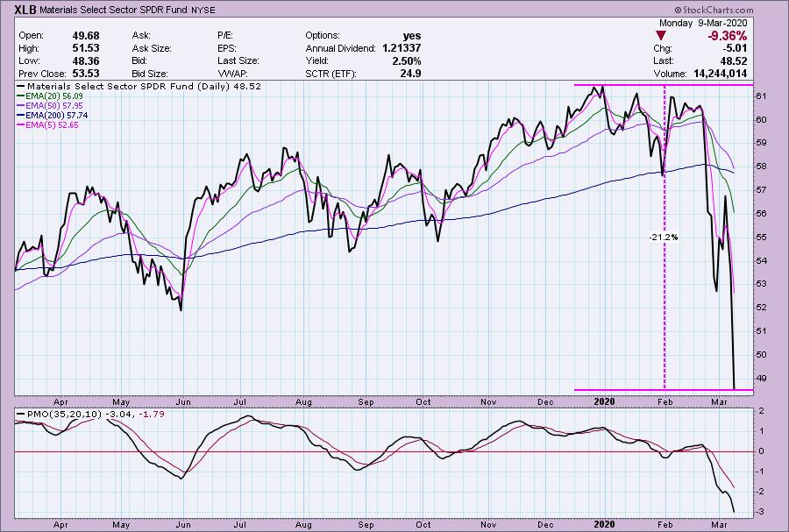The image size is (789, 532).
Task: Click the EPS field label
Action: coord(227,48)
